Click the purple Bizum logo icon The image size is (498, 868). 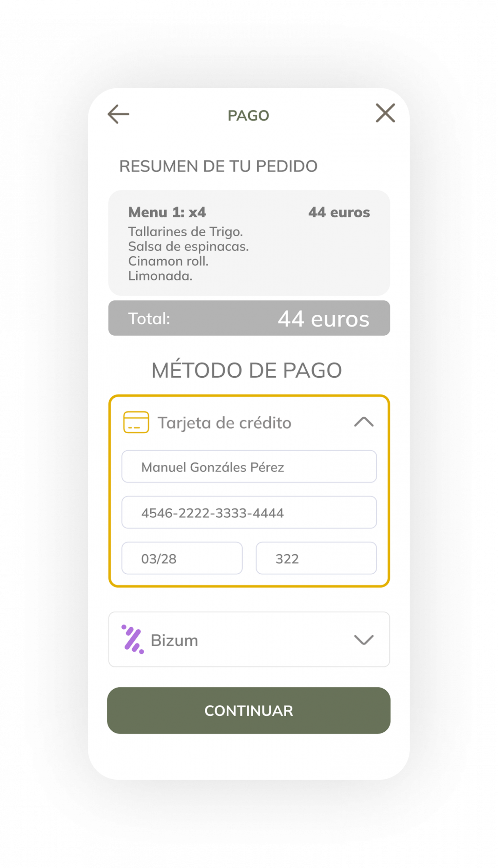point(133,639)
